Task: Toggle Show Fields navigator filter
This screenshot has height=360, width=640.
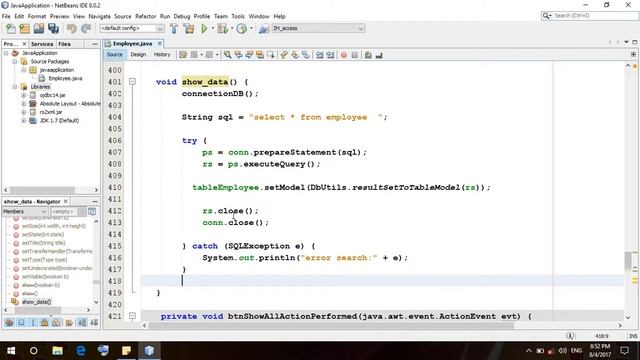Action: [21, 322]
